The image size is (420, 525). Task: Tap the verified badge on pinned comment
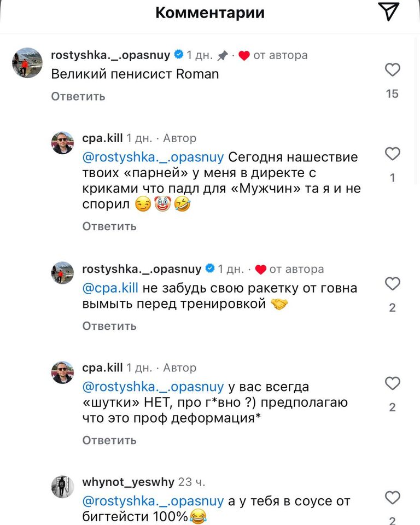pyautogui.click(x=179, y=55)
